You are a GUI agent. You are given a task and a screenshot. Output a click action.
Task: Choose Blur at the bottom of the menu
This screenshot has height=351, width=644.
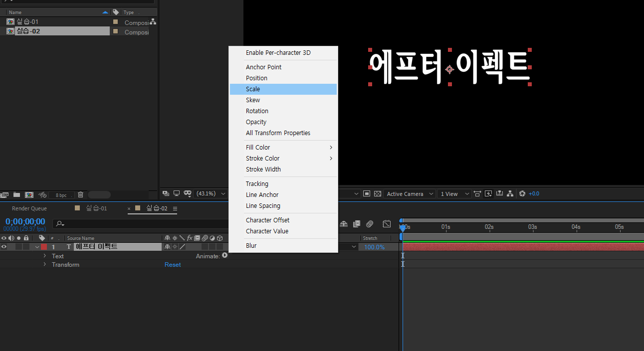pyautogui.click(x=283, y=245)
